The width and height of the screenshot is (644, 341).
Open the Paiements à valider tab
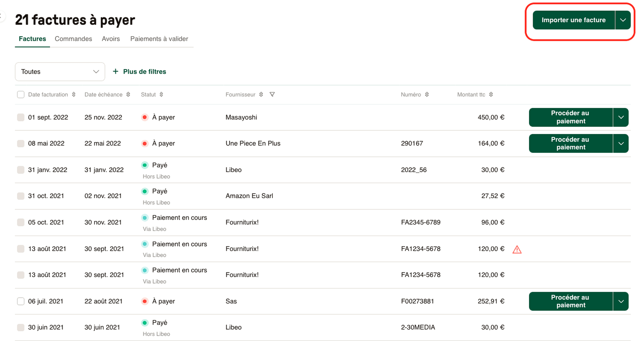159,39
